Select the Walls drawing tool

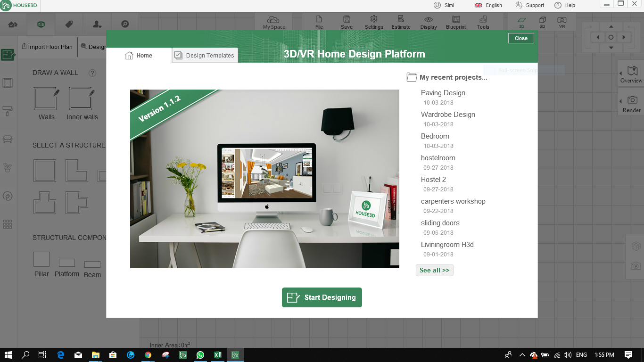47,104
